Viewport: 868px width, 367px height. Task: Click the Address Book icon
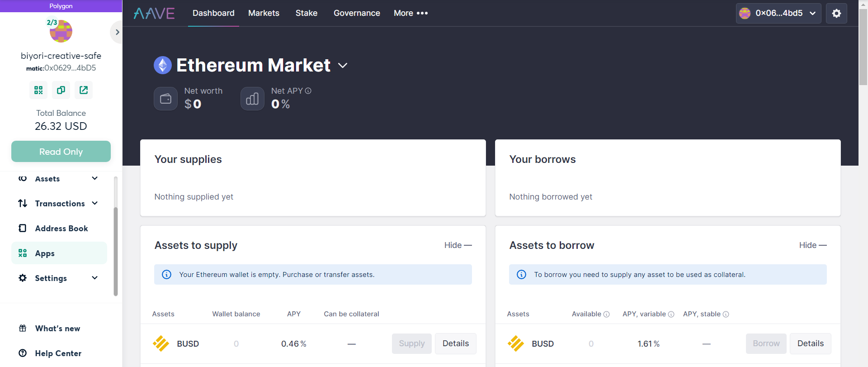point(23,228)
